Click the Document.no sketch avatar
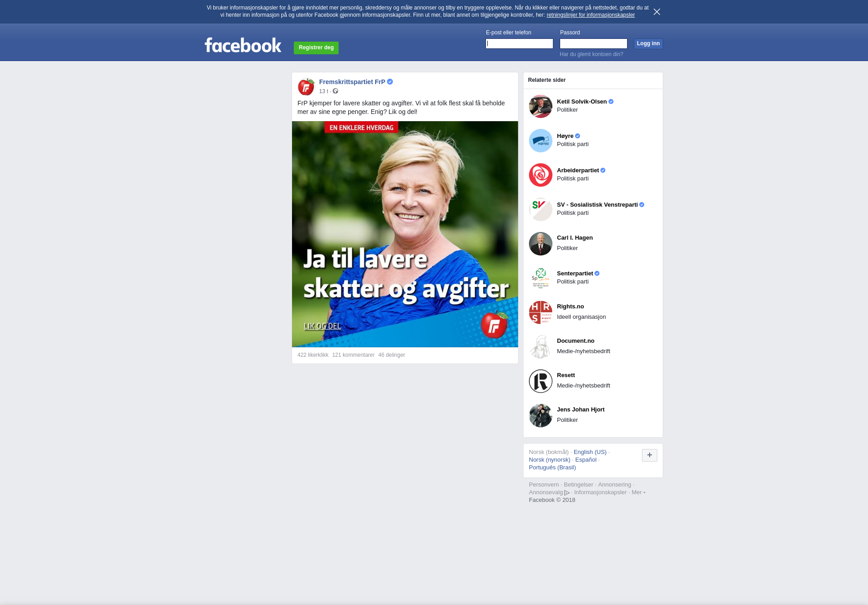The width and height of the screenshot is (868, 605). 541,347
